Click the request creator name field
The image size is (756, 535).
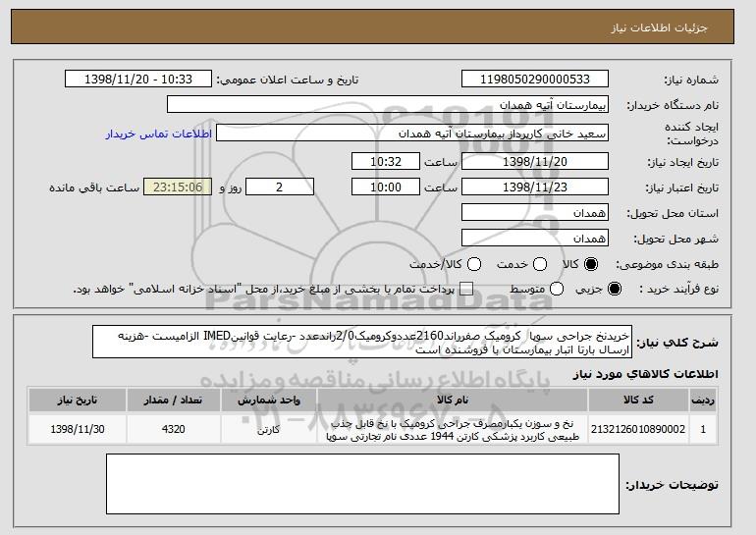(412, 134)
